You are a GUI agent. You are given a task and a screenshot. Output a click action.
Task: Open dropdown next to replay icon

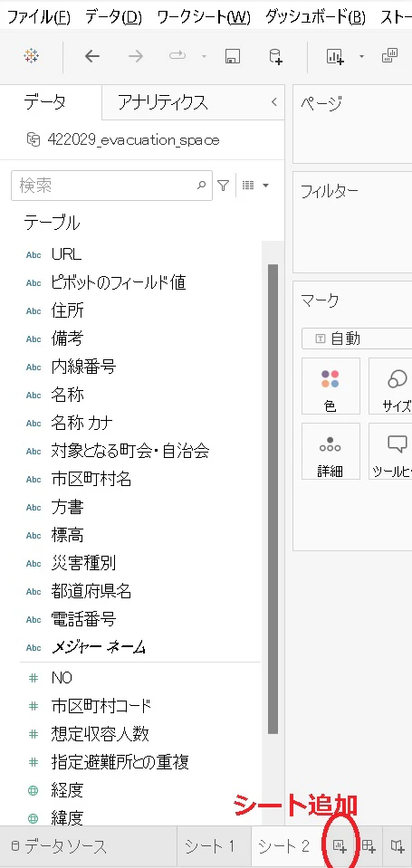click(x=204, y=56)
